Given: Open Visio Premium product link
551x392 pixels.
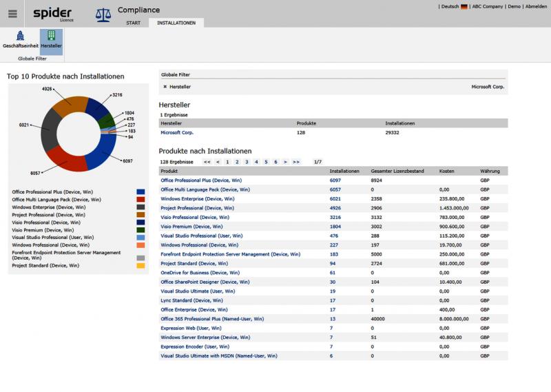Looking at the screenshot, I should (191, 227).
